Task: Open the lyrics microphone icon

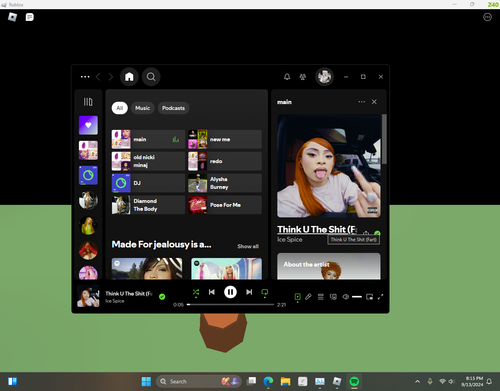Action: (x=308, y=296)
